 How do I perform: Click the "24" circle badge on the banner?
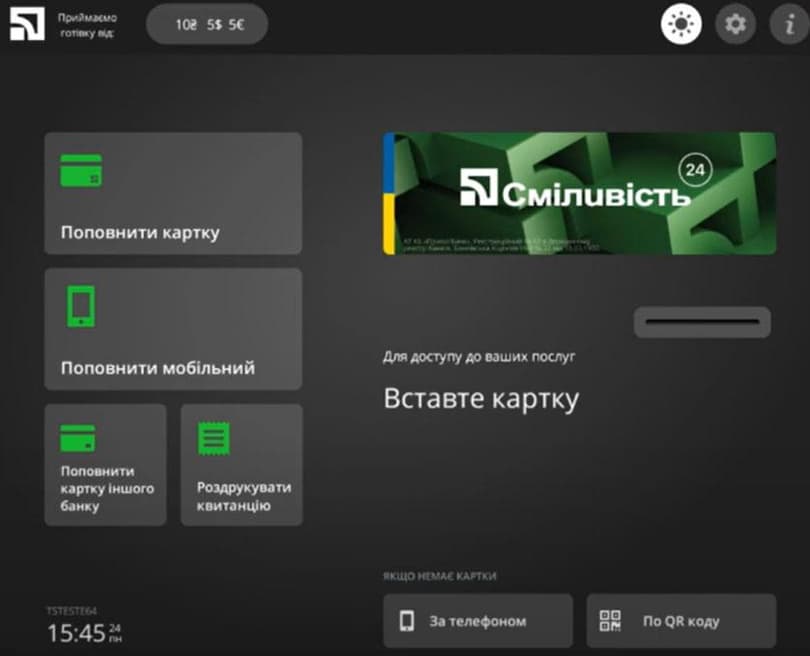[x=695, y=169]
